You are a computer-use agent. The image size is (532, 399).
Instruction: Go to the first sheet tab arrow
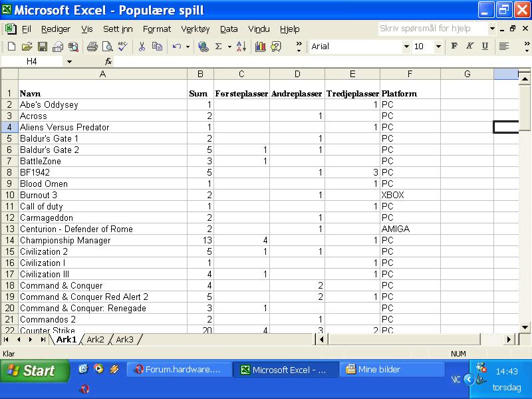point(6,339)
